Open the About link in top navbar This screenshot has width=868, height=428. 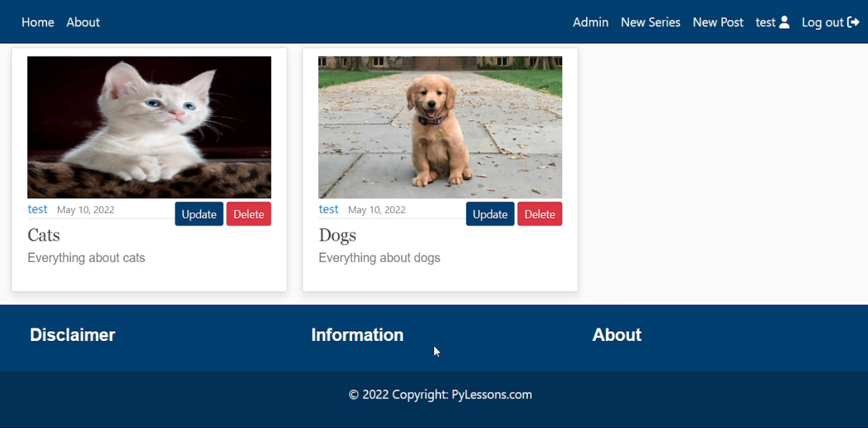tap(83, 22)
